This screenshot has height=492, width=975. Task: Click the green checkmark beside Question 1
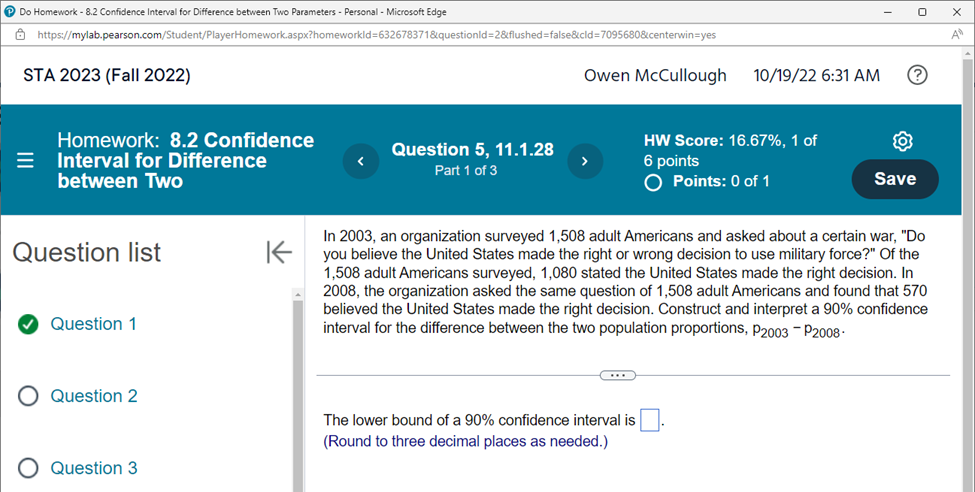[28, 324]
